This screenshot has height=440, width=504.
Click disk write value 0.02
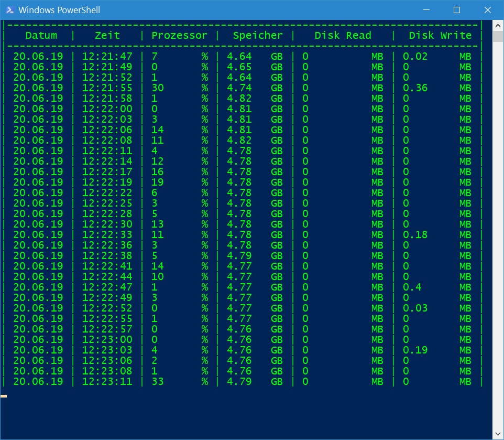click(x=415, y=56)
